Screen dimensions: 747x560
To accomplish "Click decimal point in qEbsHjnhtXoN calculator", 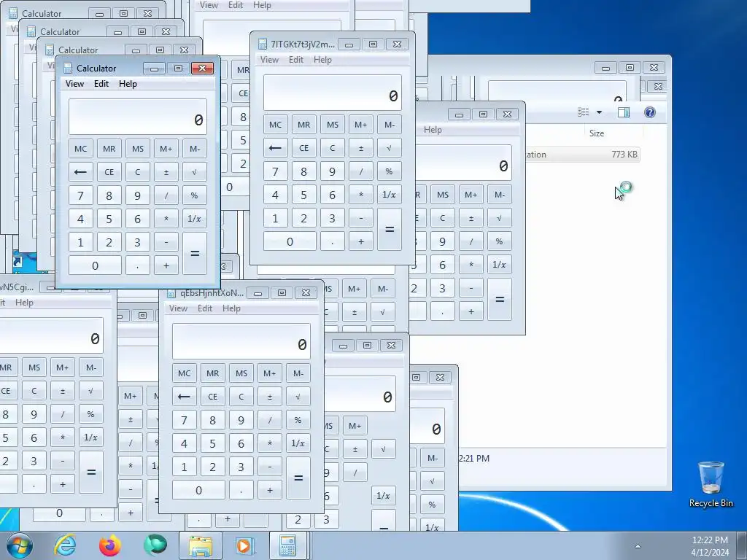I will (x=241, y=489).
